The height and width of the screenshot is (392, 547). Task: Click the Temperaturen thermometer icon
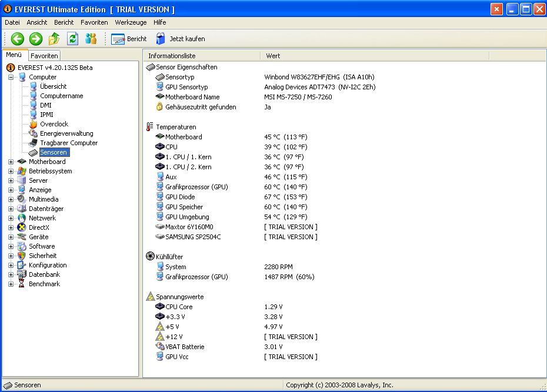point(150,127)
